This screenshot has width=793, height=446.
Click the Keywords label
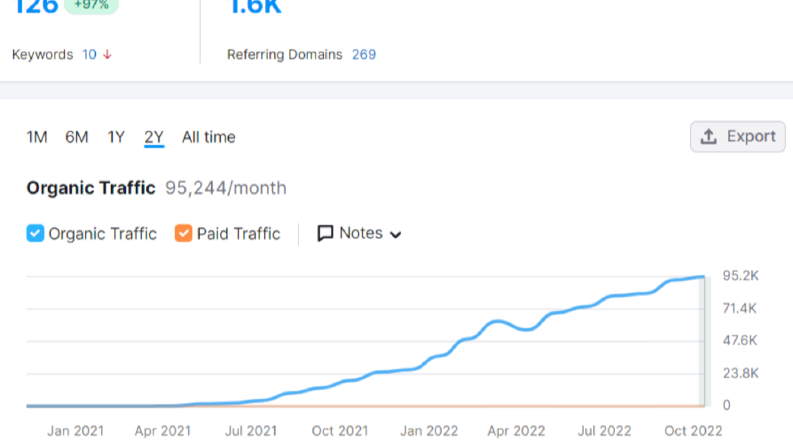pos(42,55)
